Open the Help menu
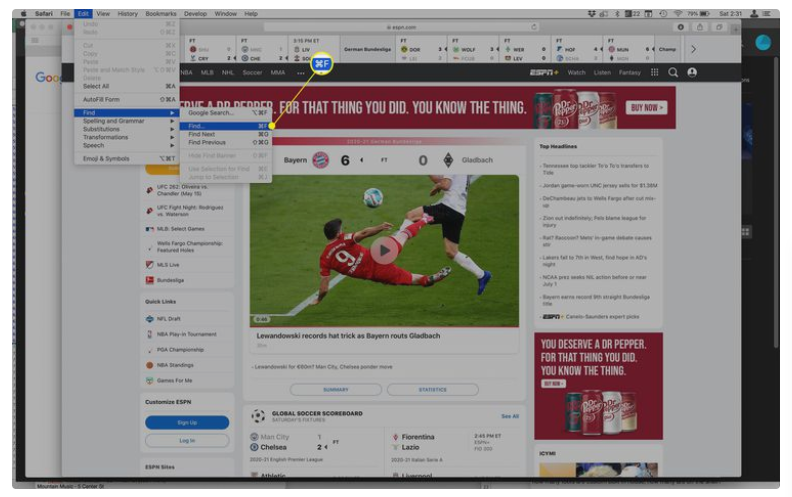Image resolution: width=792 pixels, height=497 pixels. pyautogui.click(x=251, y=14)
